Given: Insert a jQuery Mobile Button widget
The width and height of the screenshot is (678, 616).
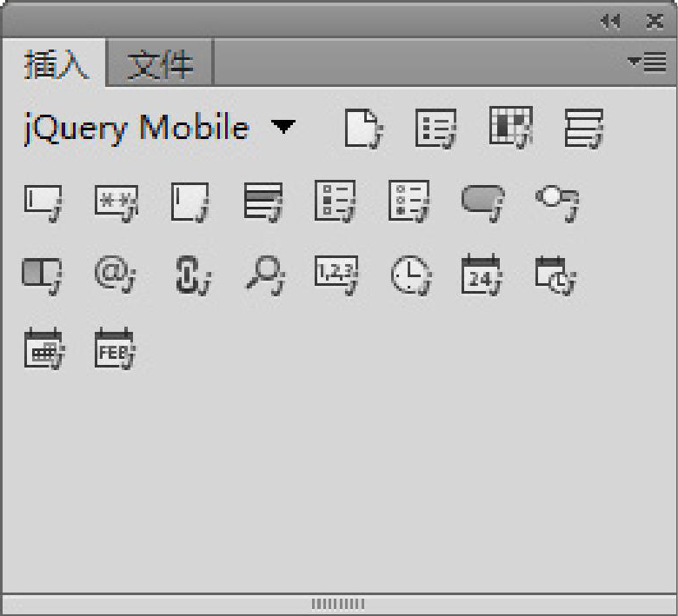Looking at the screenshot, I should (483, 203).
